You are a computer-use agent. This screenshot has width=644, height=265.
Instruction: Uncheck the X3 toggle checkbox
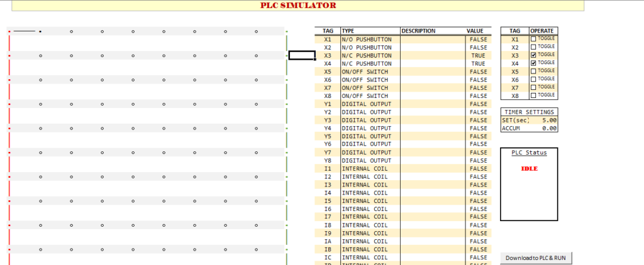click(534, 55)
